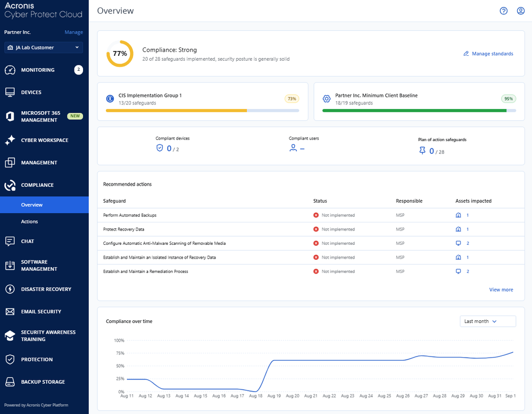The image size is (532, 414).
Task: Click the Assets impacted column header
Action: [473, 201]
